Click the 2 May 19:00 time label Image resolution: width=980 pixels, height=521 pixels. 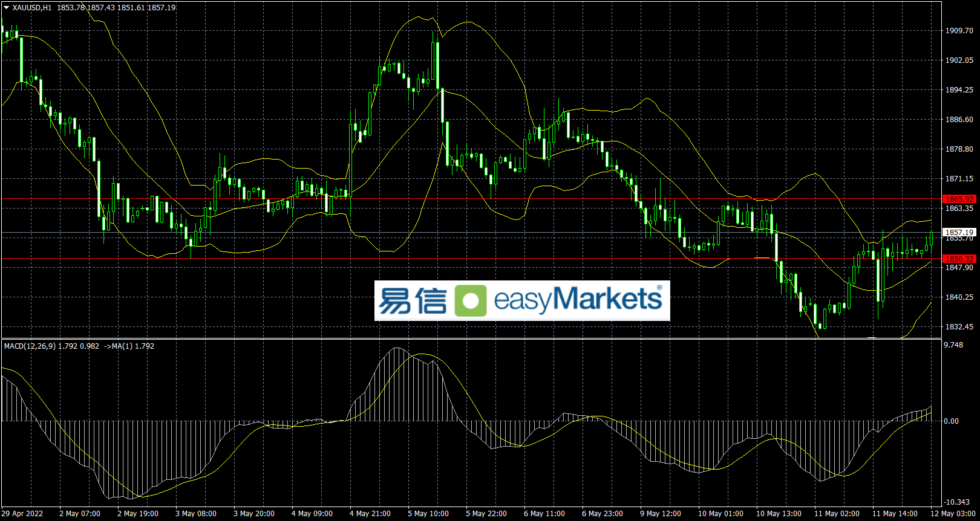pos(138,514)
